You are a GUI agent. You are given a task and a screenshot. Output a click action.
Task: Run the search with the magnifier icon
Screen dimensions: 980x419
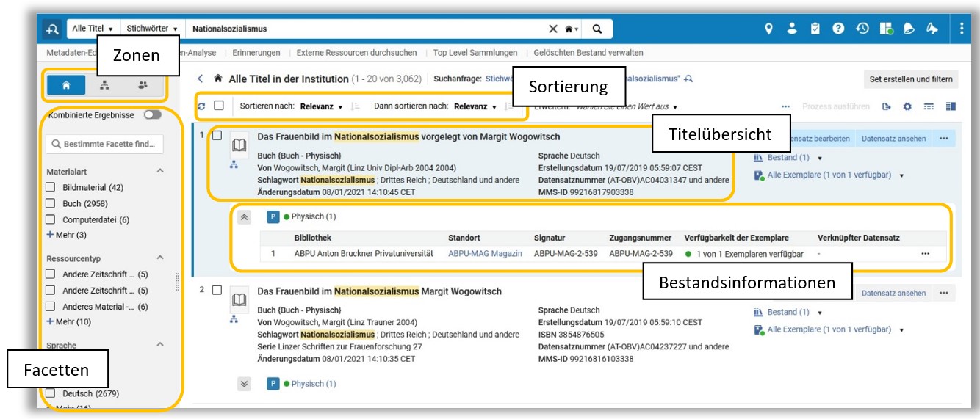(x=597, y=29)
